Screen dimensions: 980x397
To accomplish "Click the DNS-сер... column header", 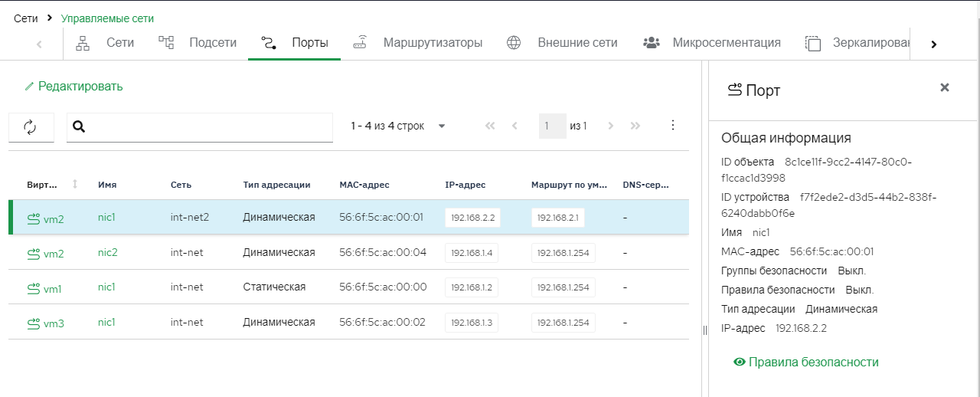I will tap(646, 185).
